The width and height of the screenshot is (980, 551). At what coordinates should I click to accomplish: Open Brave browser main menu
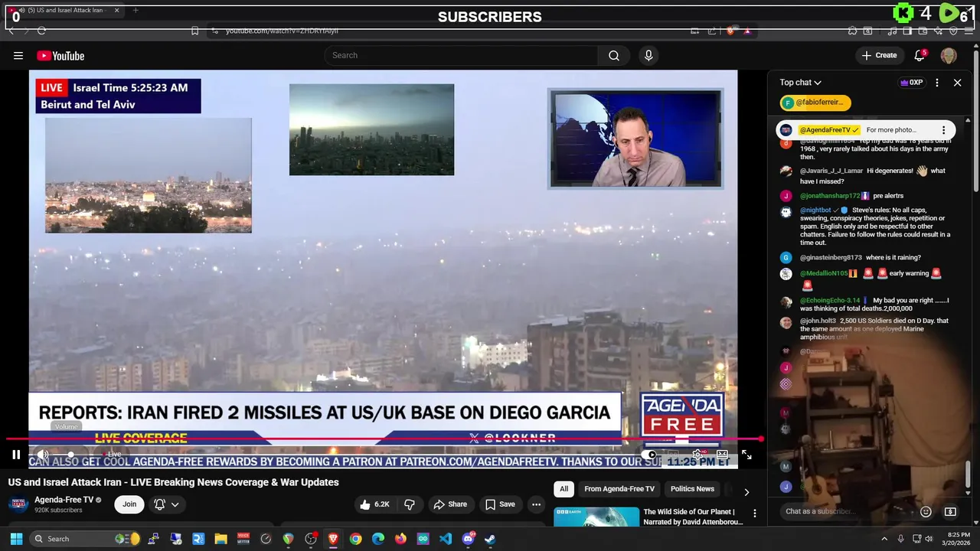click(x=968, y=31)
